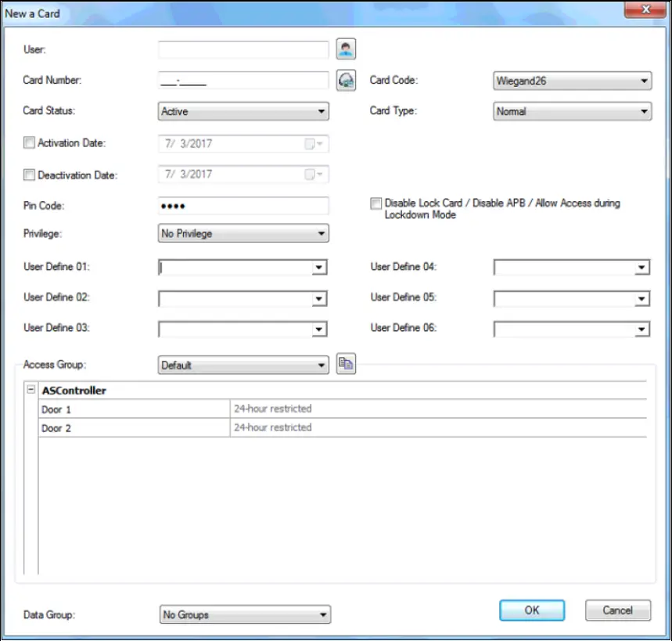Viewport: 672px width, 641px height.
Task: Select the Door 1 row
Action: 343,409
